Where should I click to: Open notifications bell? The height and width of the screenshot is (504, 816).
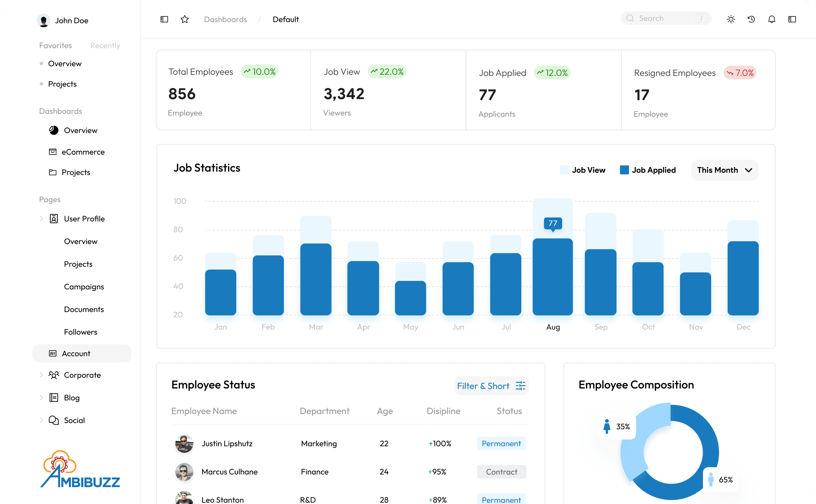(772, 19)
